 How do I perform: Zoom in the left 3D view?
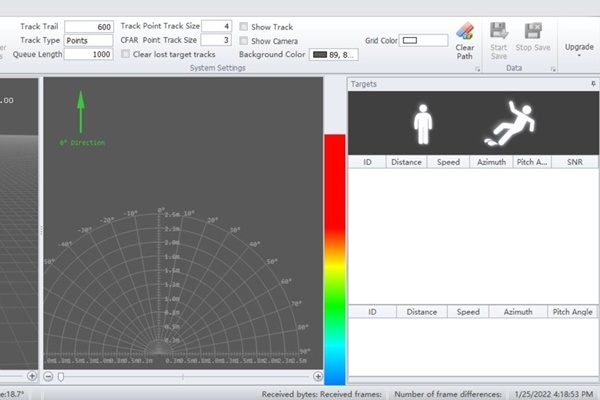[32, 376]
